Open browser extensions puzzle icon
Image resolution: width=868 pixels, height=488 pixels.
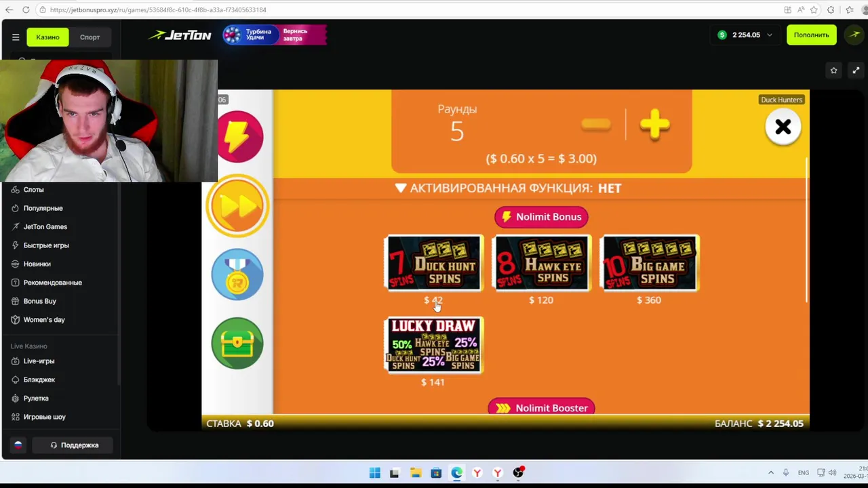pyautogui.click(x=831, y=9)
